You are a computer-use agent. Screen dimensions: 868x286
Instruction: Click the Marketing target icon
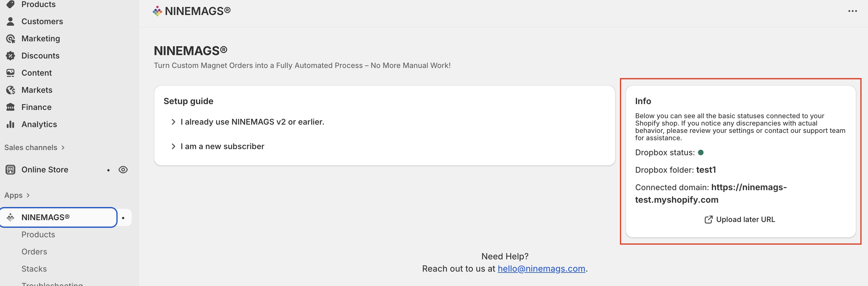pos(10,38)
